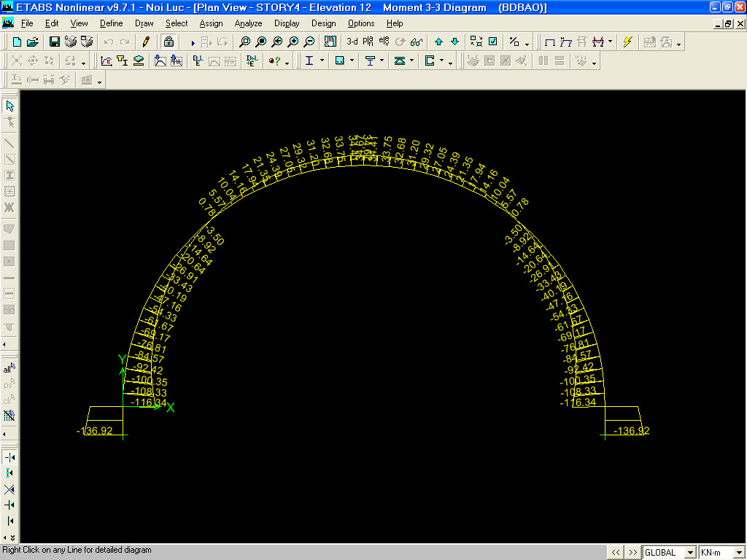
Task: Toggle the Snap to Points and Grid Intersections icon
Action: tap(9, 456)
